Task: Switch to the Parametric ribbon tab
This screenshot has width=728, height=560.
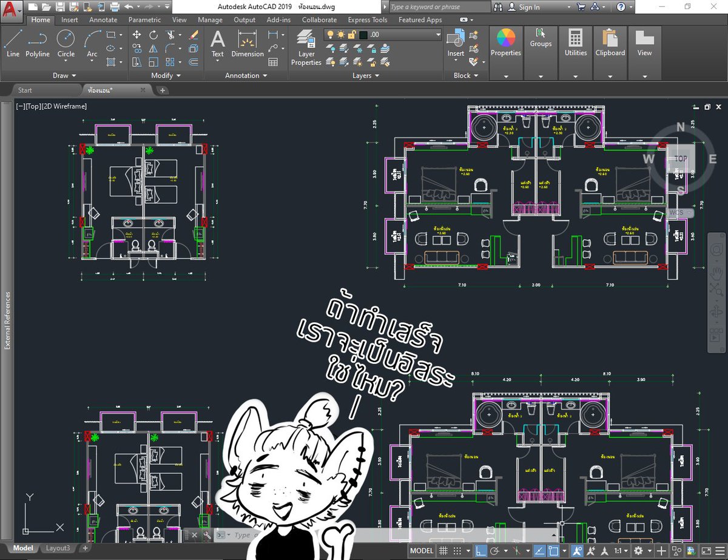Action: [x=145, y=20]
